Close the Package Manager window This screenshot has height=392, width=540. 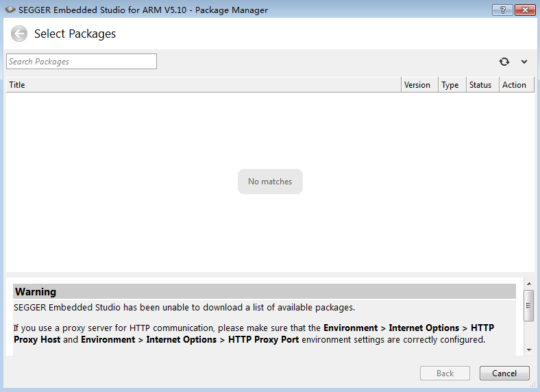[x=525, y=10]
